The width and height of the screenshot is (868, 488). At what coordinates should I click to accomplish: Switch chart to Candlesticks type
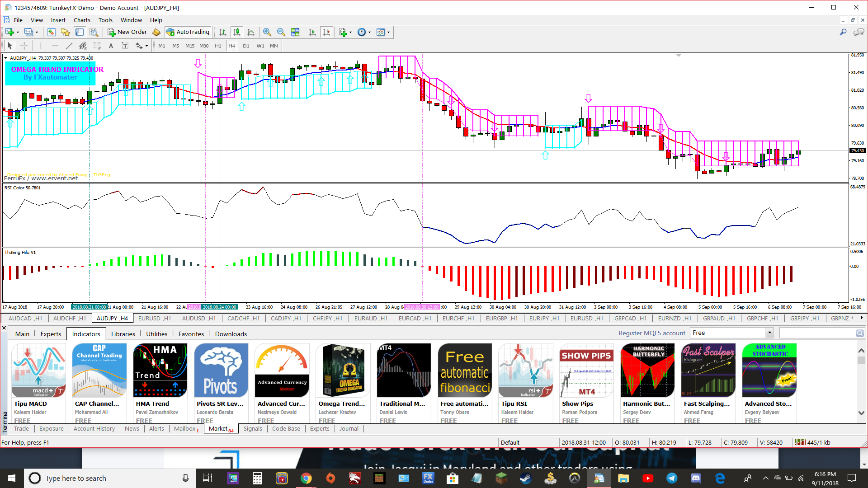pyautogui.click(x=236, y=32)
